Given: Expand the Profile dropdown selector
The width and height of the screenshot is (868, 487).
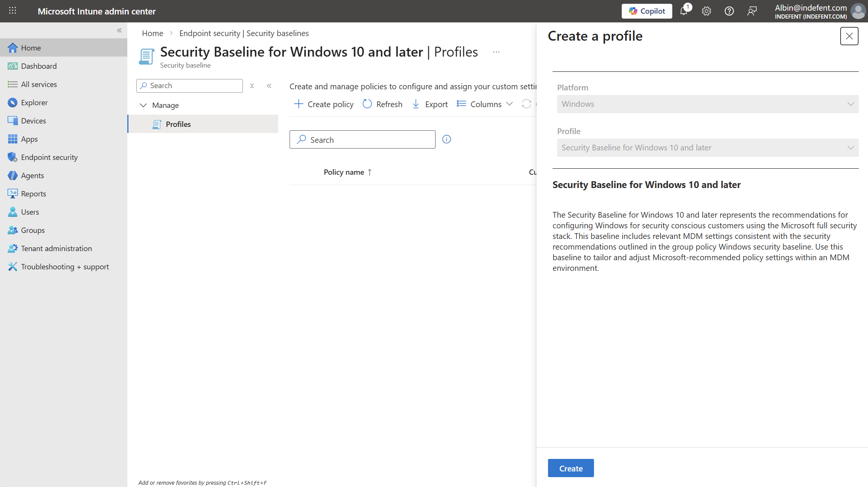Looking at the screenshot, I should click(x=707, y=148).
